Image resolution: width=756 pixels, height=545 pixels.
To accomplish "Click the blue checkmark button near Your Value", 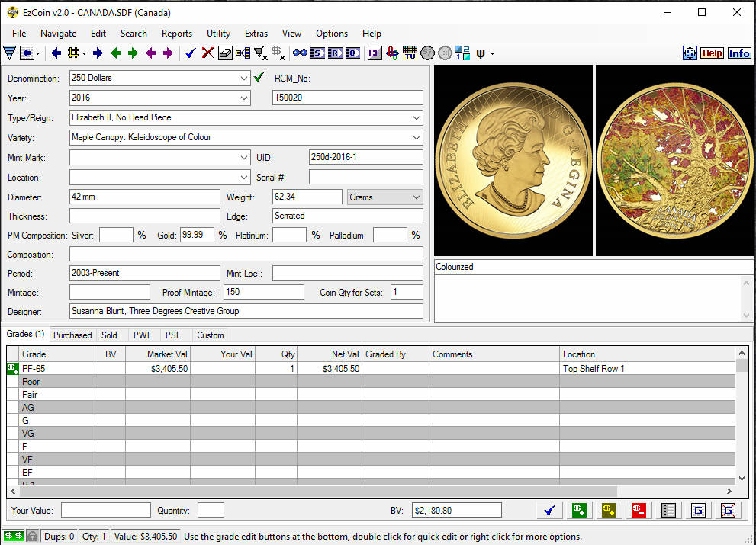I will pyautogui.click(x=549, y=510).
